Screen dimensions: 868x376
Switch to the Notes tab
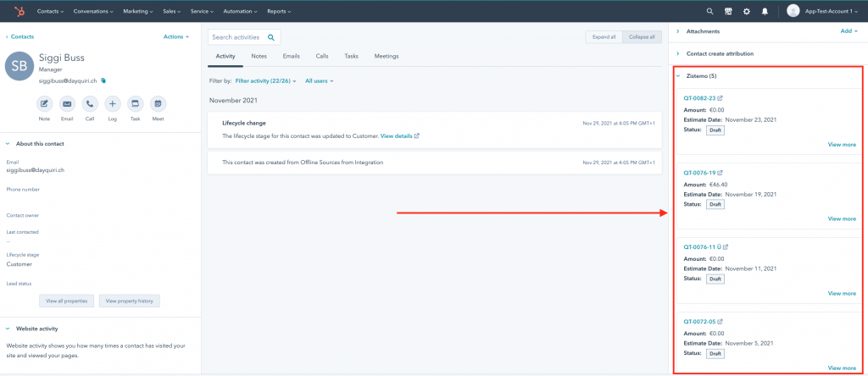pyautogui.click(x=259, y=57)
